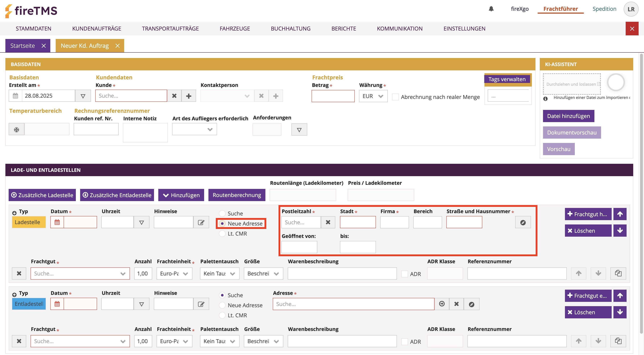
Task: Click the Hinweise edit icon for Ladestelle
Action: tap(201, 222)
